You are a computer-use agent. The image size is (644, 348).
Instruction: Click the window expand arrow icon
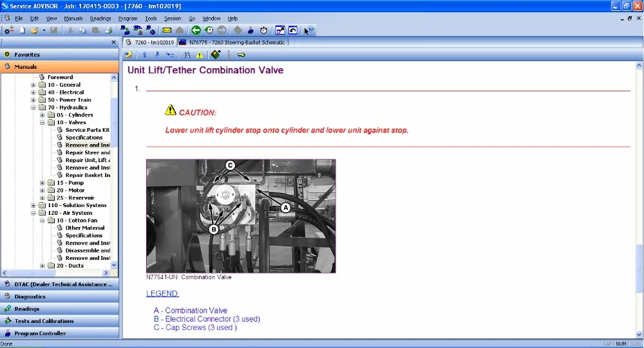pyautogui.click(x=280, y=30)
